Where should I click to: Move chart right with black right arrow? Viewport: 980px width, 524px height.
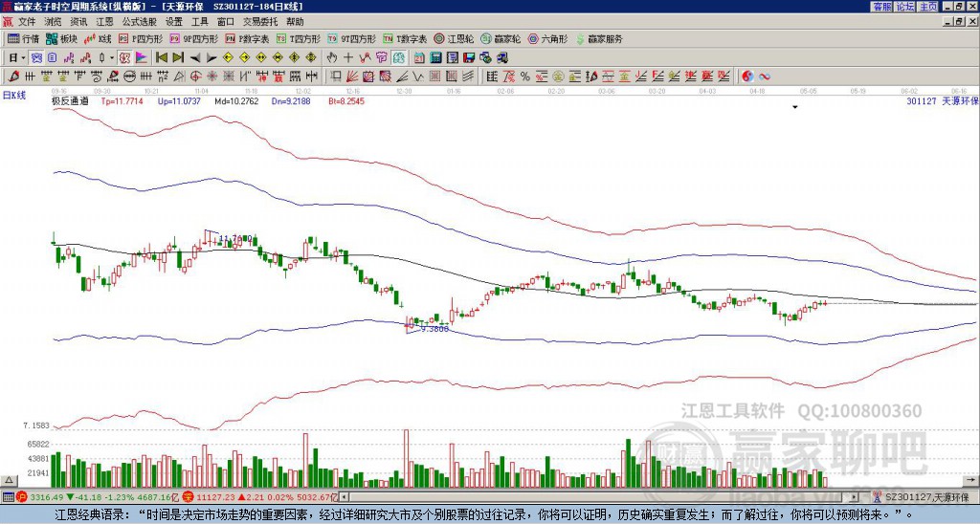212,58
